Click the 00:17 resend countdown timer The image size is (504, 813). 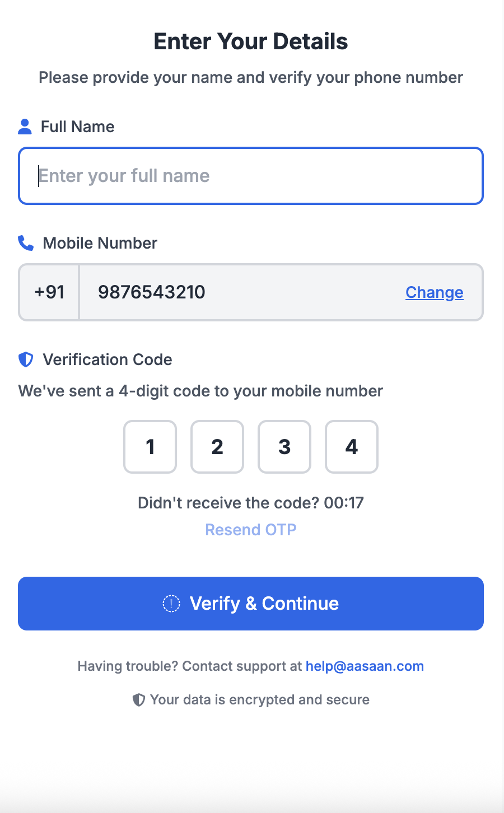tap(344, 503)
